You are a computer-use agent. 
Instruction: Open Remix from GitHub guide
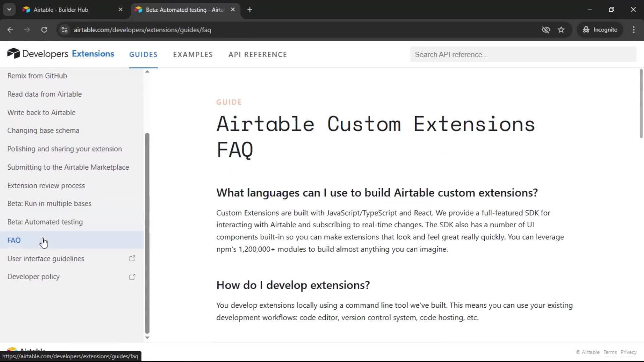point(37,76)
